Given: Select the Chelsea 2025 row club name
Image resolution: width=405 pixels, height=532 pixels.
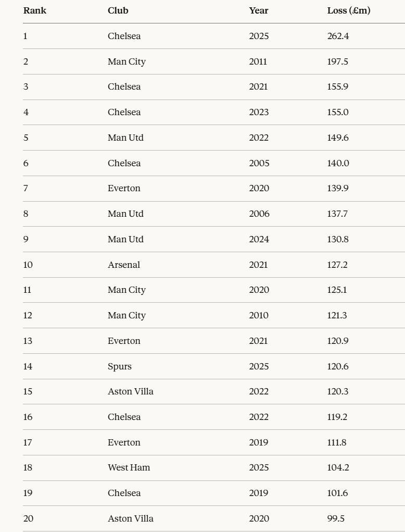Looking at the screenshot, I should coord(124,36).
